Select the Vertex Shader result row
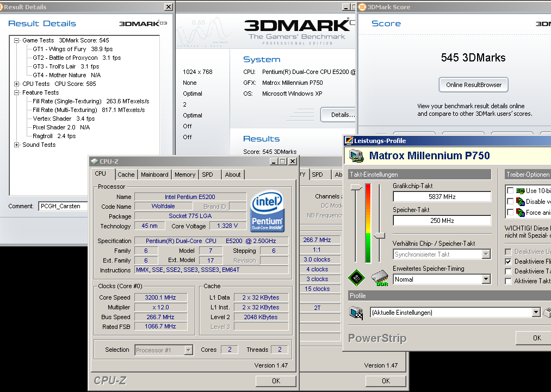The width and height of the screenshot is (551, 392). 64,119
